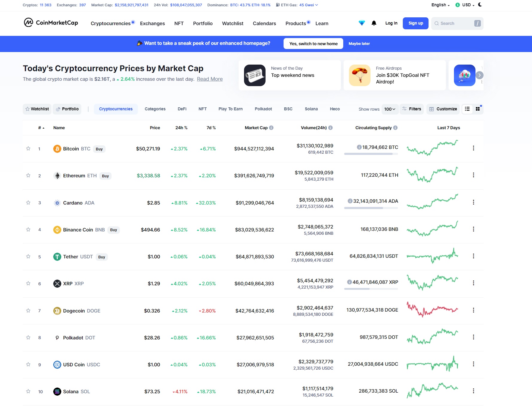
Task: Click the Sign up button
Action: (416, 23)
